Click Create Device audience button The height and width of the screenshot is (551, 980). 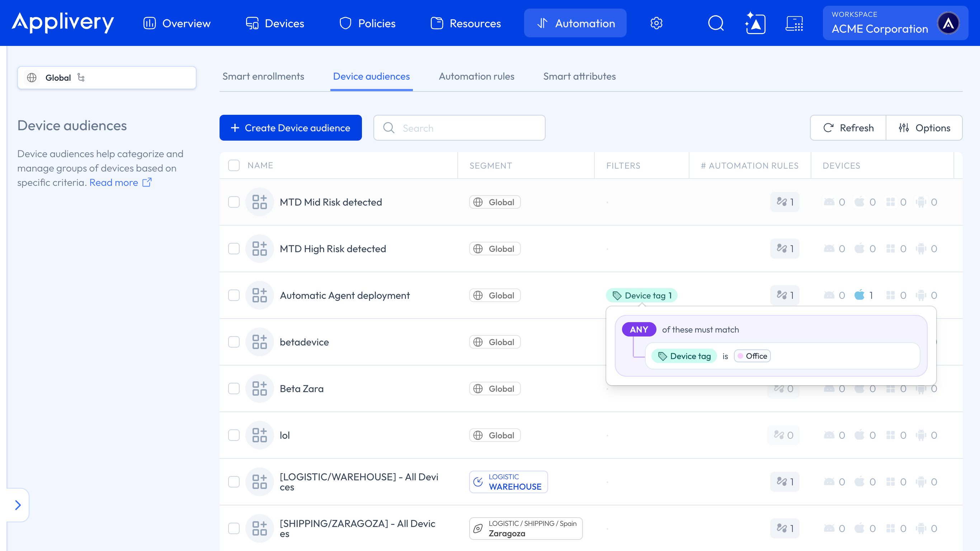[291, 128]
